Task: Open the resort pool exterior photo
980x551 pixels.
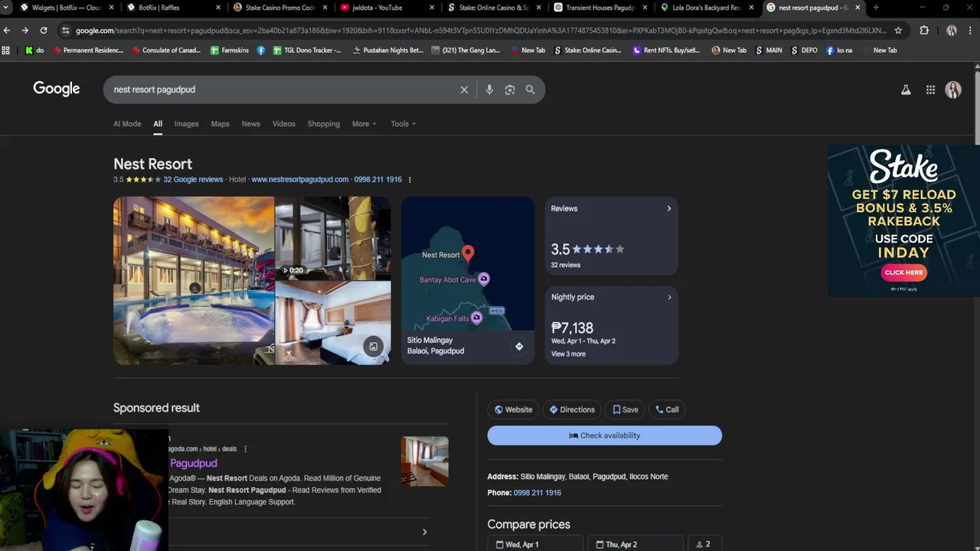Action: coord(194,280)
